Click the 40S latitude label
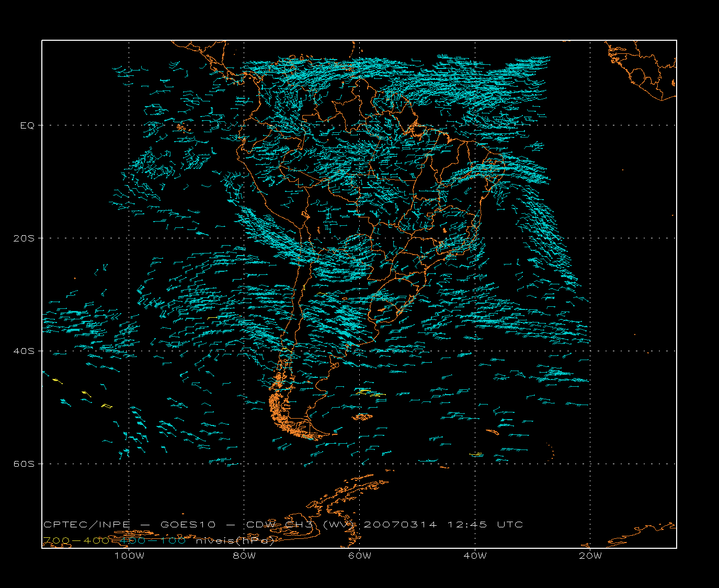 coord(24,351)
